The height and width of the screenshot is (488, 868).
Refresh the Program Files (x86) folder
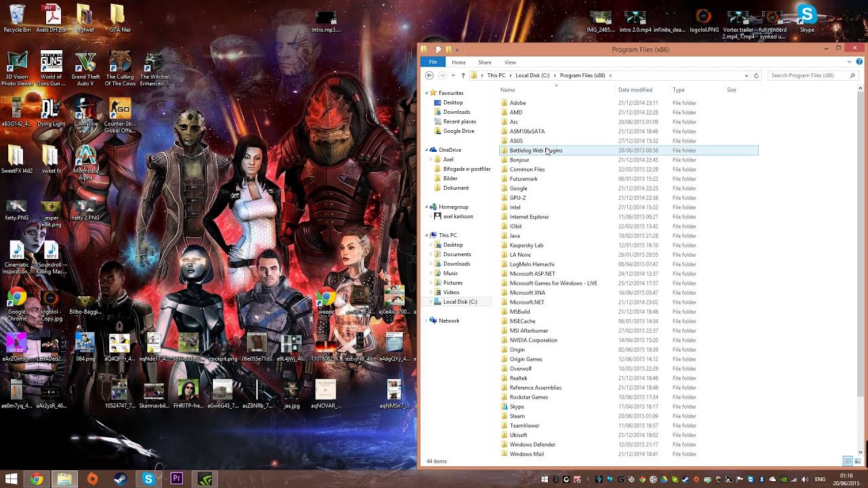tap(756, 75)
